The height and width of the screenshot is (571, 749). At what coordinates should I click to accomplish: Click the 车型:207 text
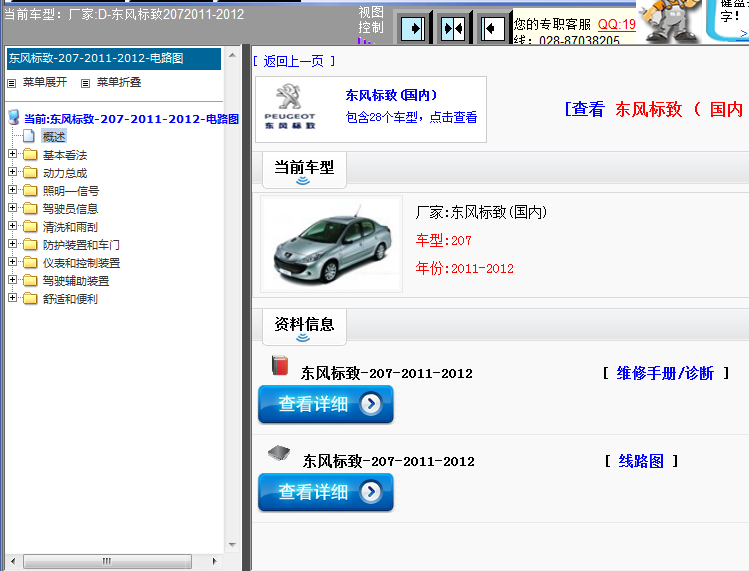pos(444,240)
